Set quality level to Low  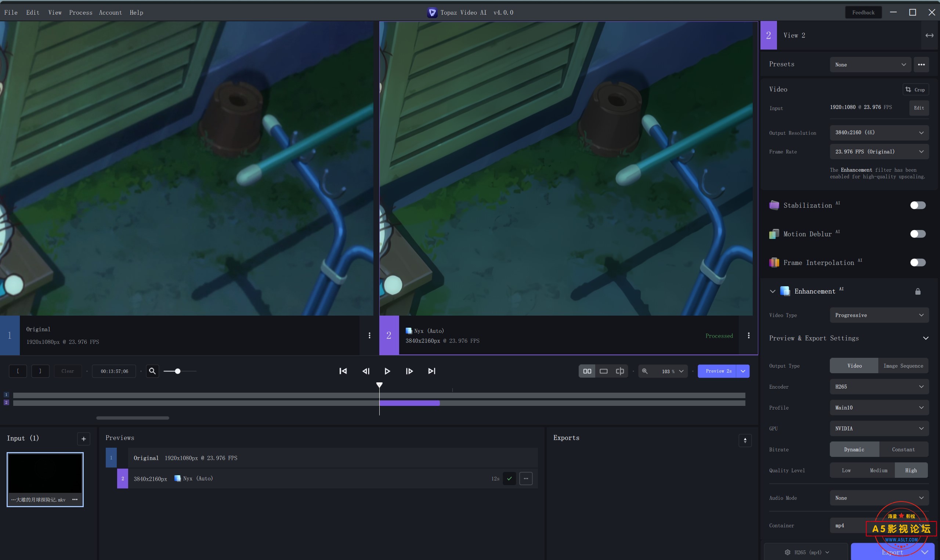[x=846, y=470]
